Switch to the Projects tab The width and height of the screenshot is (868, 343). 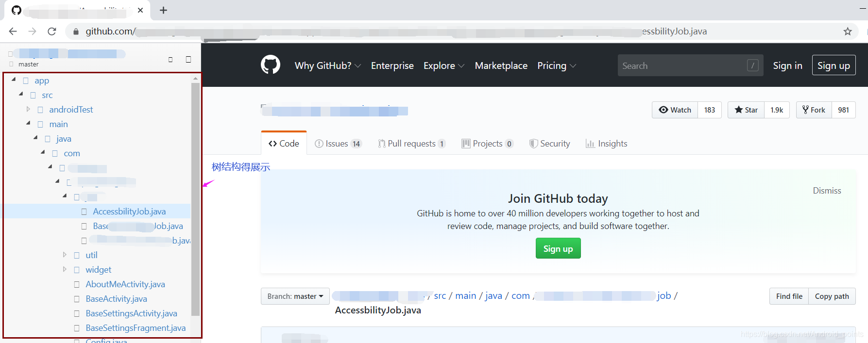click(x=487, y=144)
